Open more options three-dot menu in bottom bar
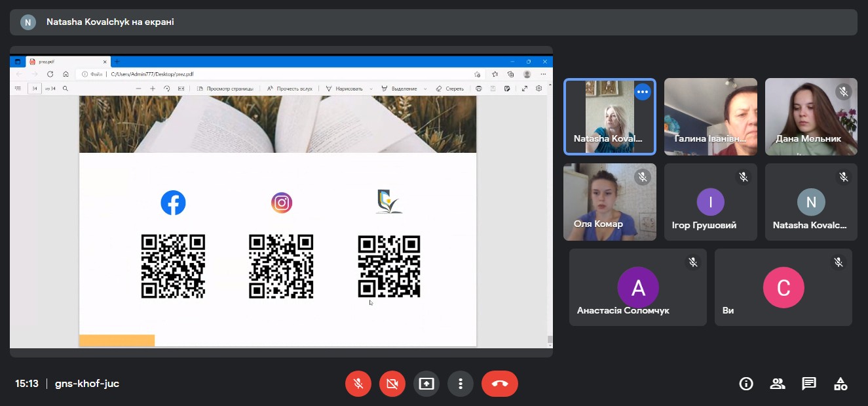868x406 pixels. pos(461,384)
